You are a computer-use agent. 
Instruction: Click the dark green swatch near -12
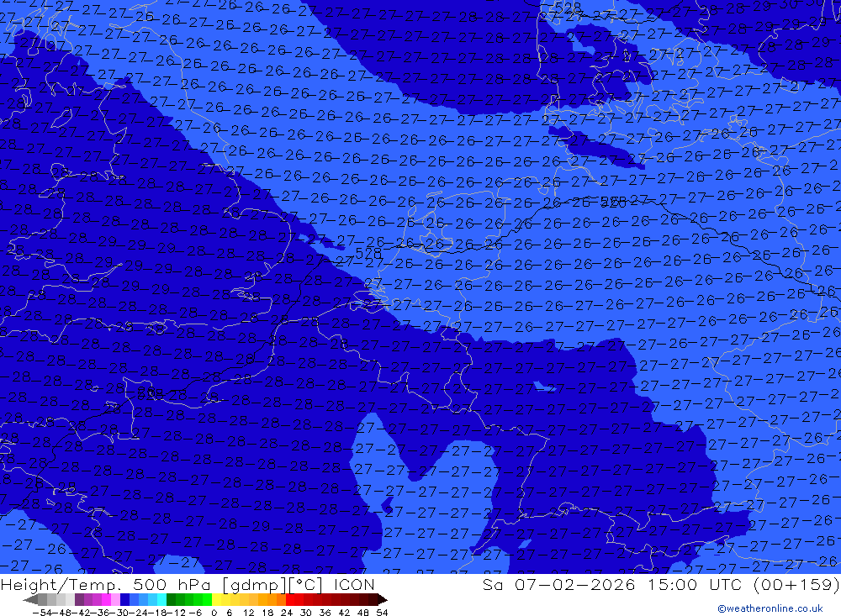coord(171,599)
